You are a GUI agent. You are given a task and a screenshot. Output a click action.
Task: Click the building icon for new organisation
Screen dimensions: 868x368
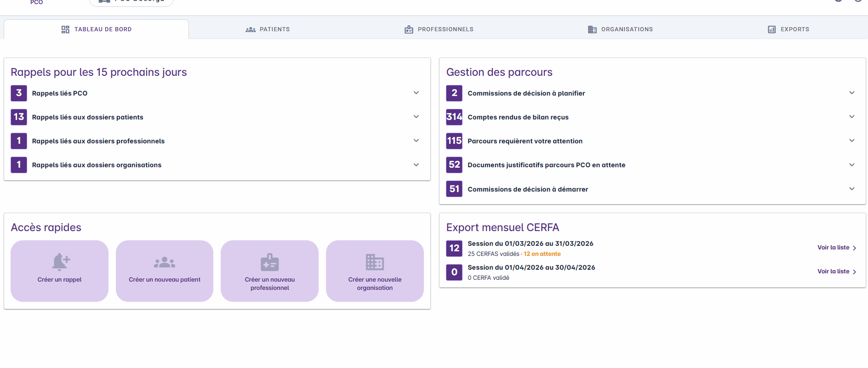[375, 262]
